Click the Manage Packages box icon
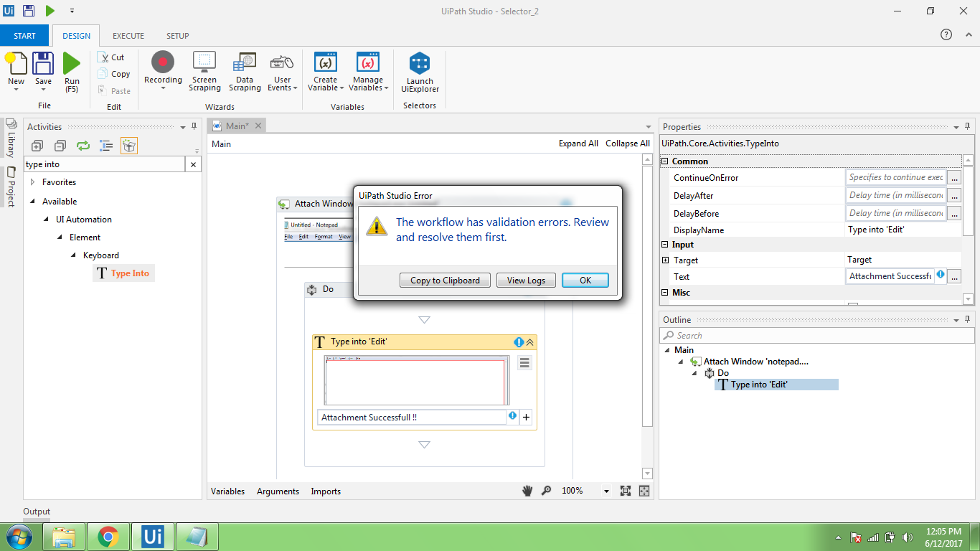The image size is (980, 551). point(129,146)
